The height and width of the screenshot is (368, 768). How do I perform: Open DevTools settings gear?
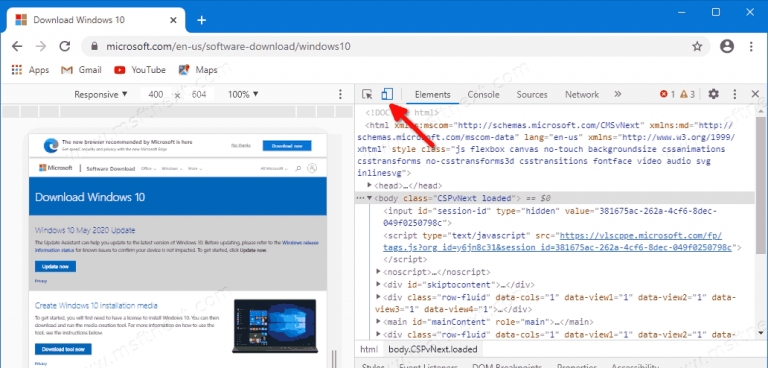pyautogui.click(x=714, y=94)
